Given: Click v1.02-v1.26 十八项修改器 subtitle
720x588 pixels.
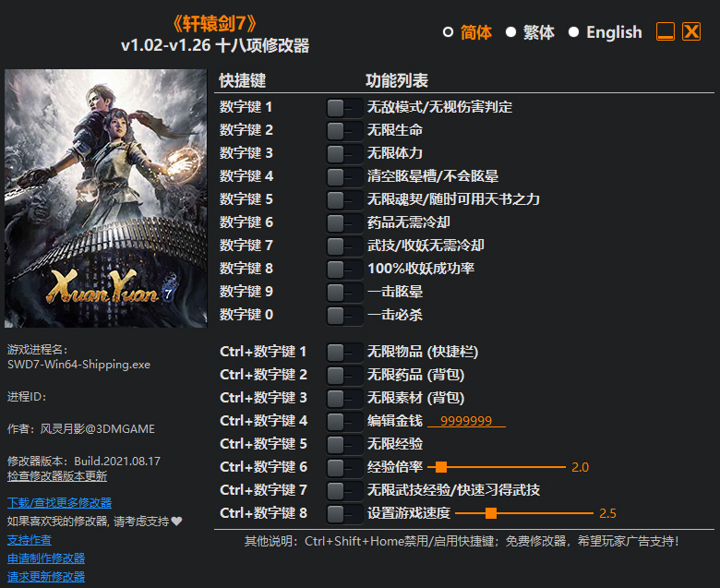Looking at the screenshot, I should [x=215, y=45].
